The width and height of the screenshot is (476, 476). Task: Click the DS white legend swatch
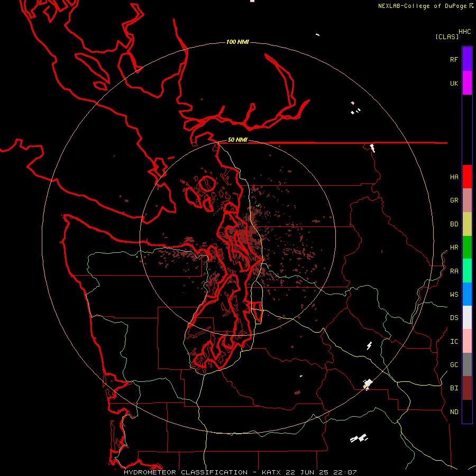point(467,317)
